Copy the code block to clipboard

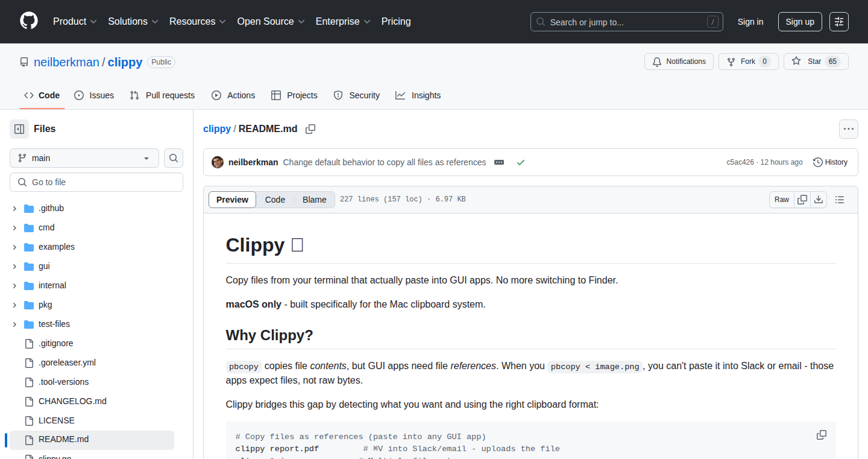[822, 435]
